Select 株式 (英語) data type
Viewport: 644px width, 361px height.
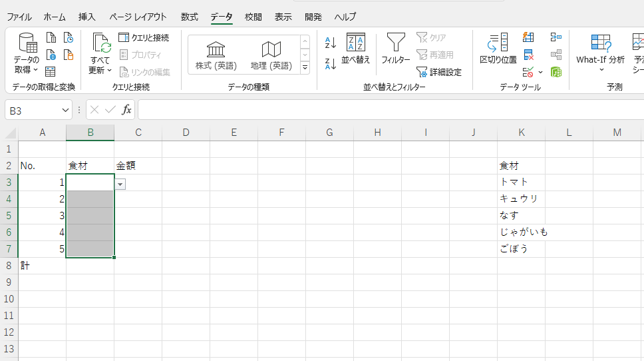pos(216,55)
